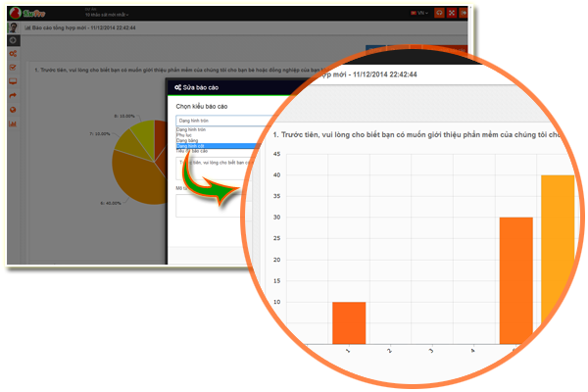Select highlighted 'Dạng hình cột' option

(x=218, y=146)
